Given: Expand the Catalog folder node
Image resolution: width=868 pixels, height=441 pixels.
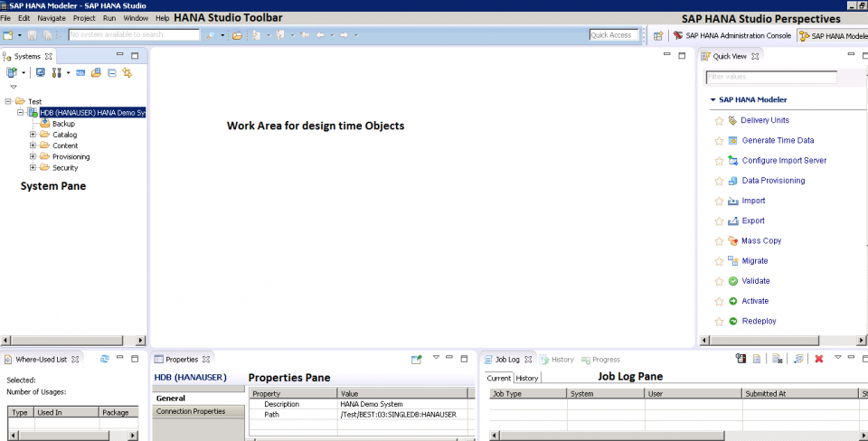Looking at the screenshot, I should [x=33, y=135].
